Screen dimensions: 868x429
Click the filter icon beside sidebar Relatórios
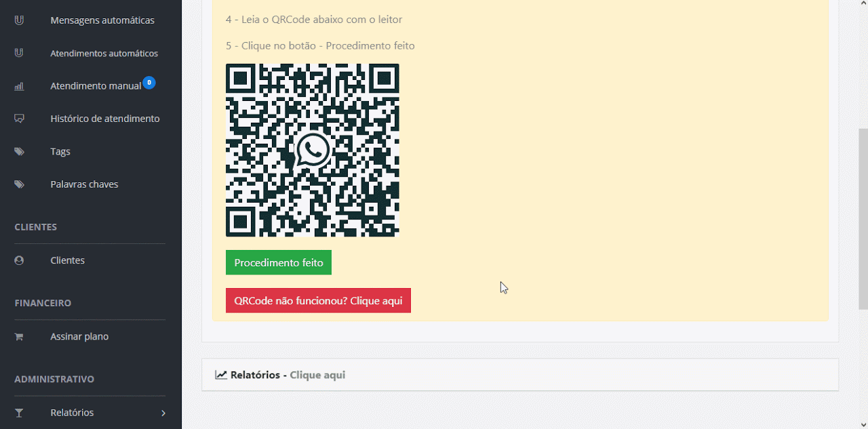(19, 413)
